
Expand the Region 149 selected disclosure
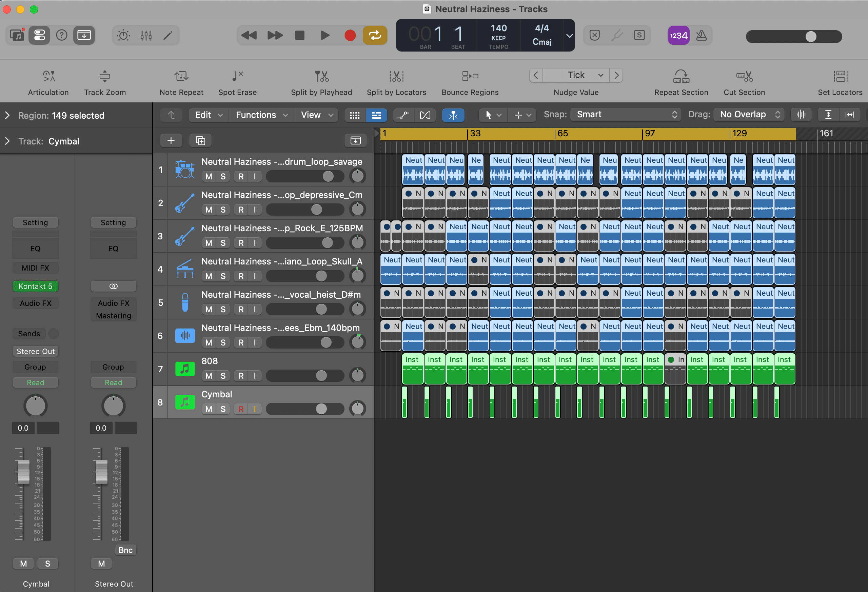point(7,115)
